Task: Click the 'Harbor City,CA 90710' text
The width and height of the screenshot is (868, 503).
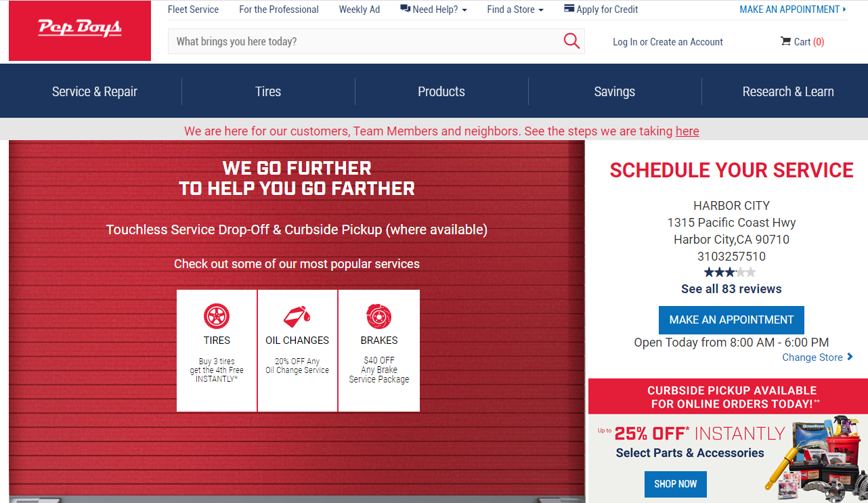Action: point(731,240)
